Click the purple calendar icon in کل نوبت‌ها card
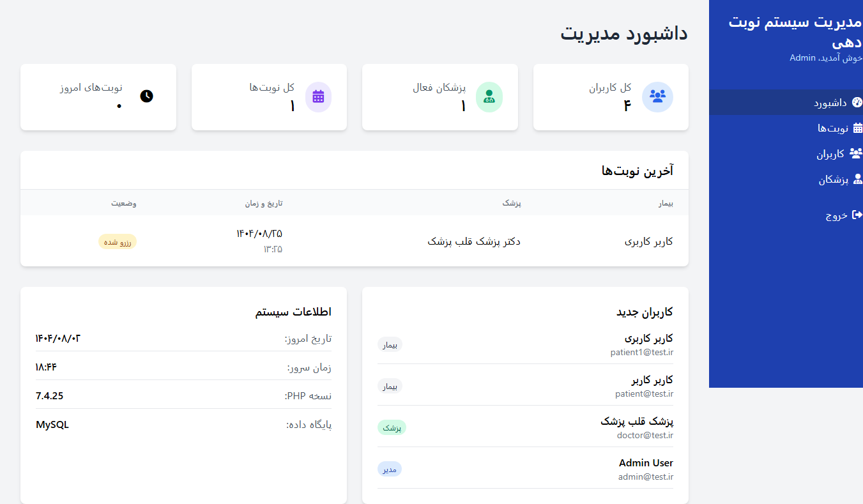The width and height of the screenshot is (863, 504). [318, 97]
